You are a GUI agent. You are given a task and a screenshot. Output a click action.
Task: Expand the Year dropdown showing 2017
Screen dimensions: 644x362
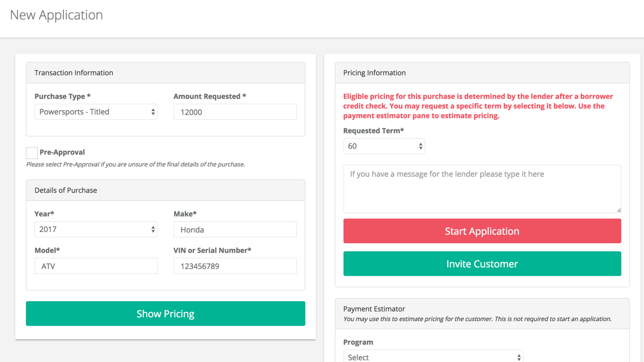tap(96, 229)
